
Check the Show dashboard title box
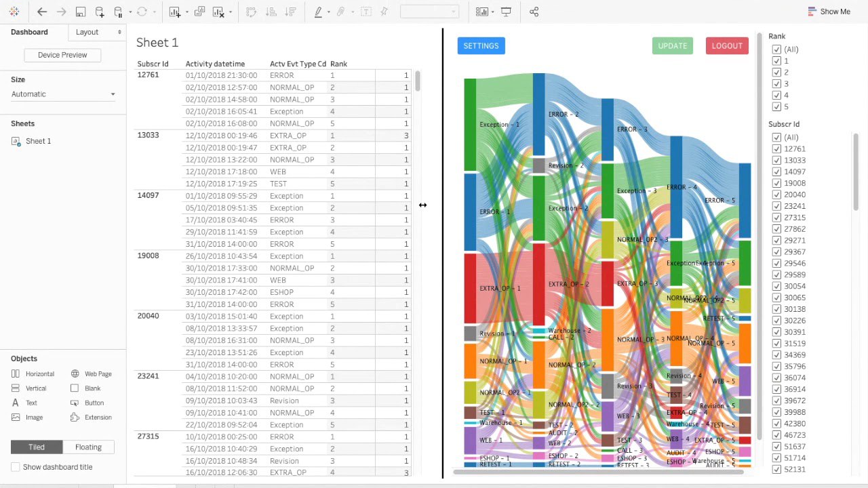click(16, 467)
